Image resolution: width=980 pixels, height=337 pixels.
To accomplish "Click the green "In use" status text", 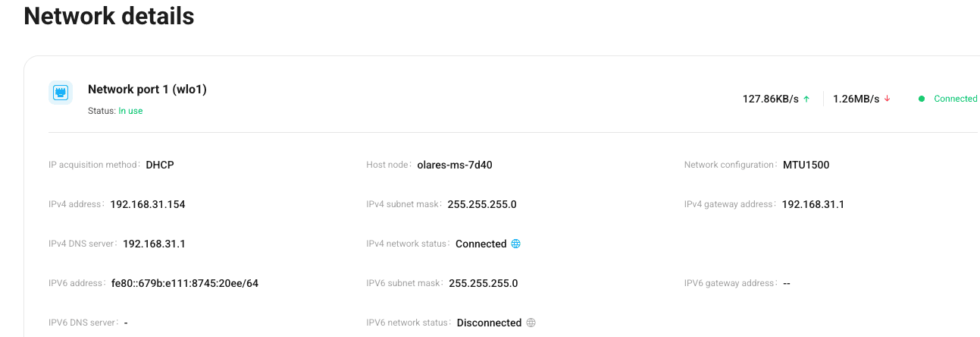I will [130, 111].
